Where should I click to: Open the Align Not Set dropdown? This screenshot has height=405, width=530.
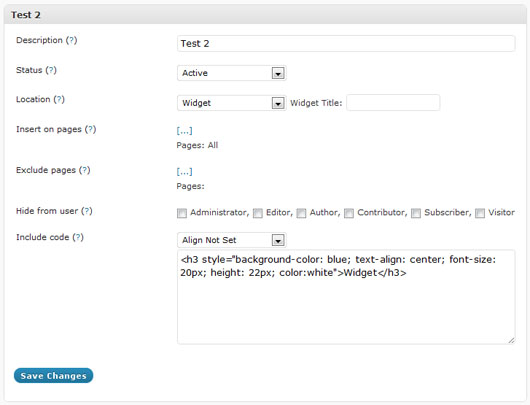[232, 240]
